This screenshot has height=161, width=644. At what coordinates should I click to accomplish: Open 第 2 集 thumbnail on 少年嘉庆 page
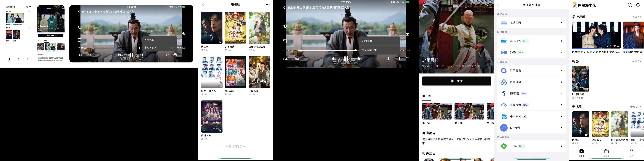(469, 111)
